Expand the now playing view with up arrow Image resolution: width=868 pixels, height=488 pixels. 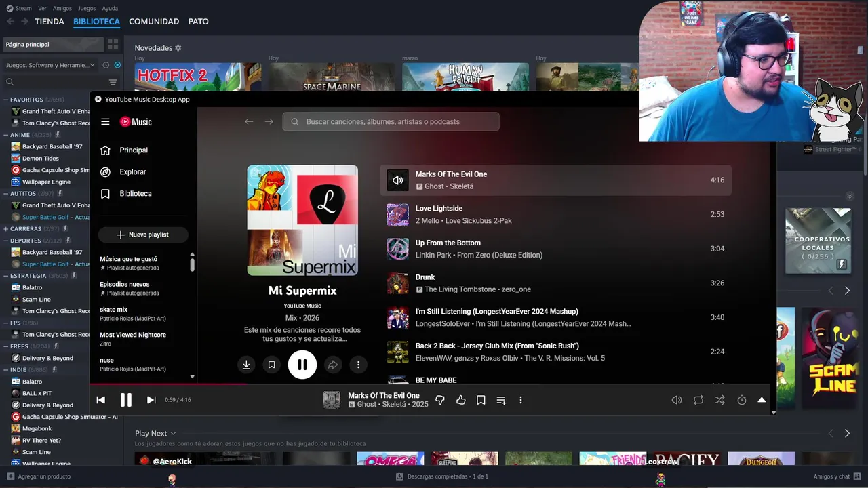click(762, 400)
